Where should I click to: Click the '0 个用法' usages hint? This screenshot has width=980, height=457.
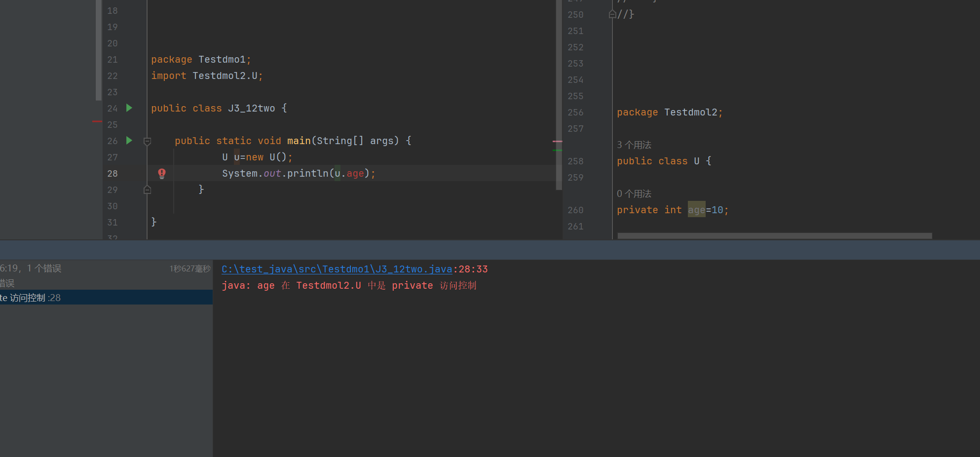pyautogui.click(x=634, y=193)
